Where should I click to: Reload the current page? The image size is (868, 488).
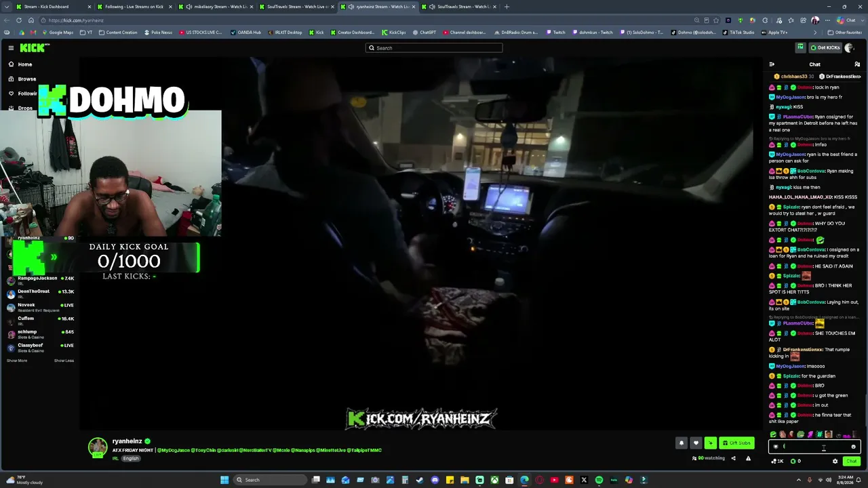coord(19,20)
